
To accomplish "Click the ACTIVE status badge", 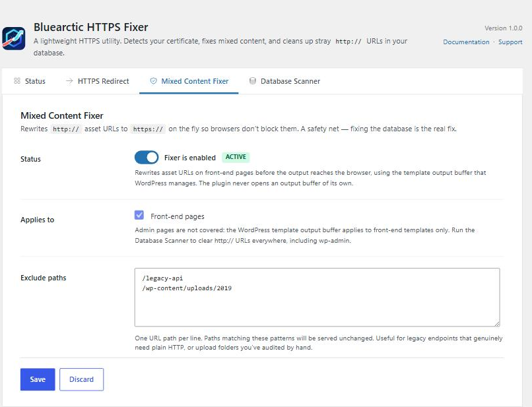I will click(x=236, y=157).
